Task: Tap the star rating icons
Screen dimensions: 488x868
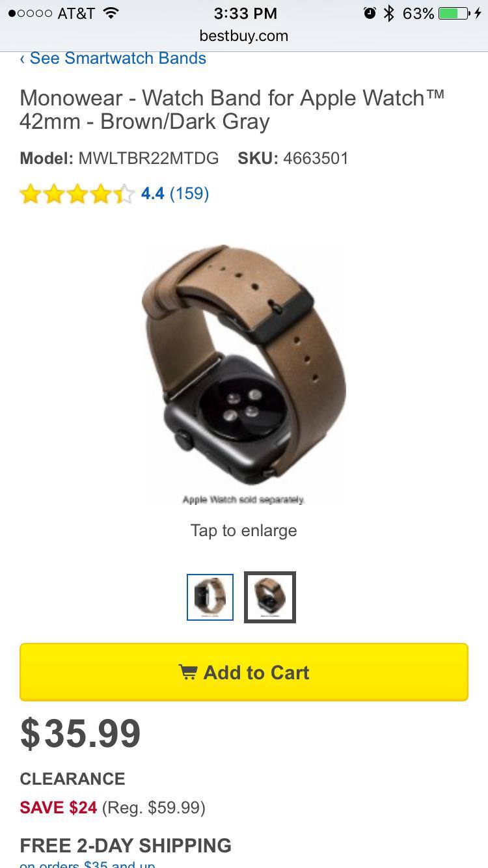Action: [77, 194]
